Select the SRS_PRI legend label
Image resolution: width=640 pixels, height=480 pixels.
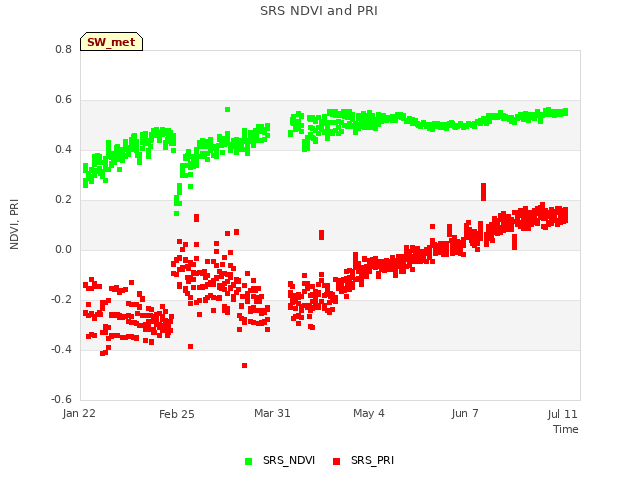tap(372, 460)
